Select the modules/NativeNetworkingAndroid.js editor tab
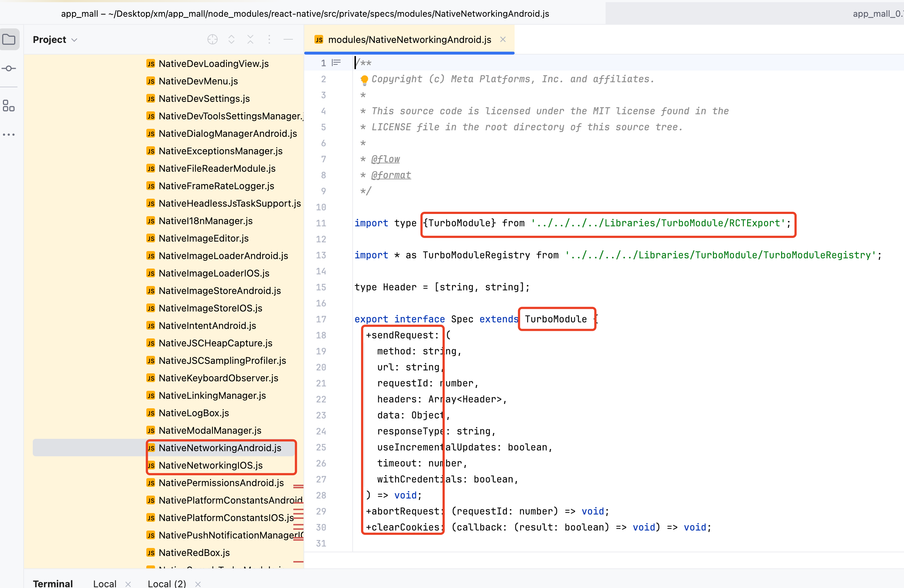 [x=409, y=40]
